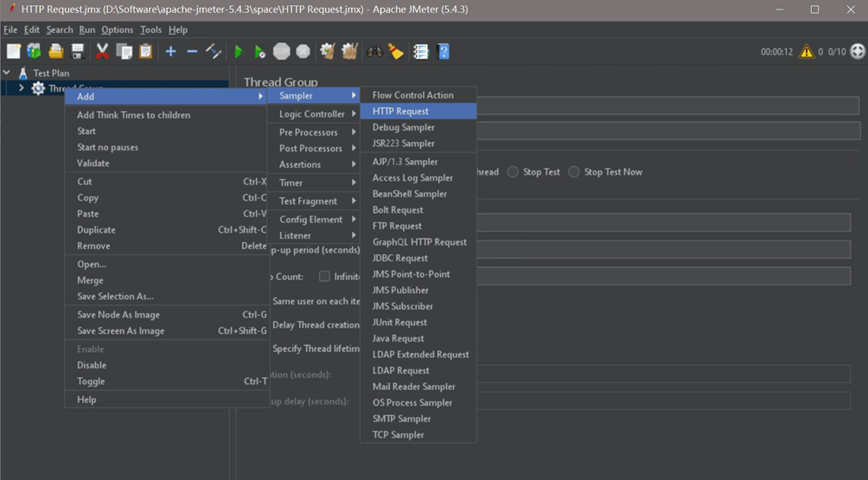The width and height of the screenshot is (868, 480).
Task: Click Add Think Times to children
Action: point(166,115)
